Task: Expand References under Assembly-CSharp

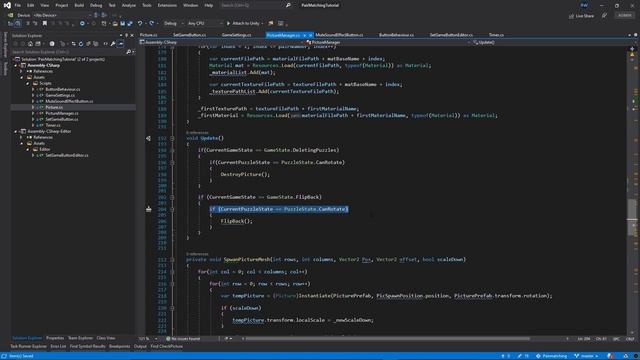Action: (22, 71)
